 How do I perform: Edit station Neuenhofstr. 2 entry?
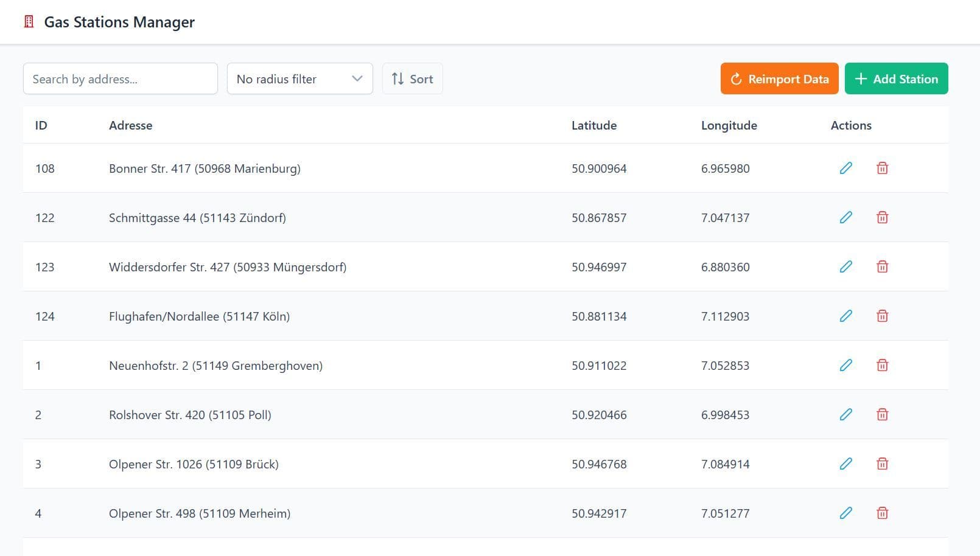(x=845, y=365)
